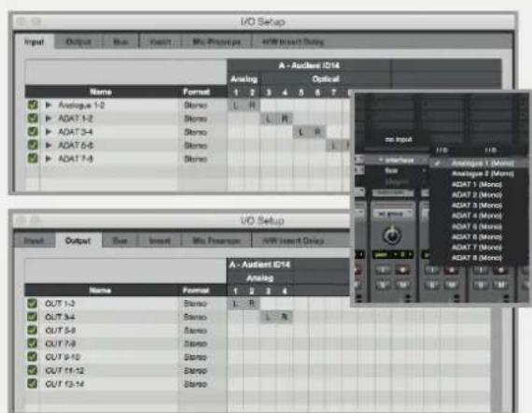Expand the ADAT 5-6 path triangle

(x=49, y=145)
